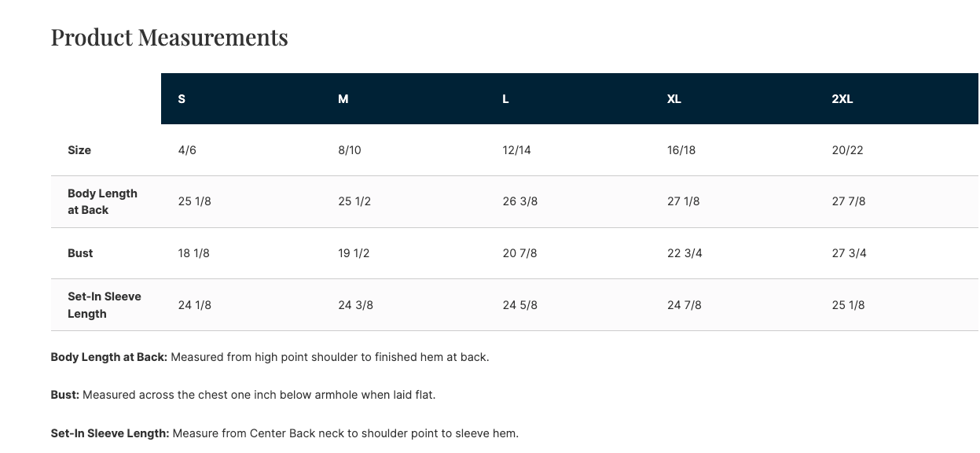The height and width of the screenshot is (453, 980).
Task: Click the 16/18 size value
Action: (x=681, y=150)
